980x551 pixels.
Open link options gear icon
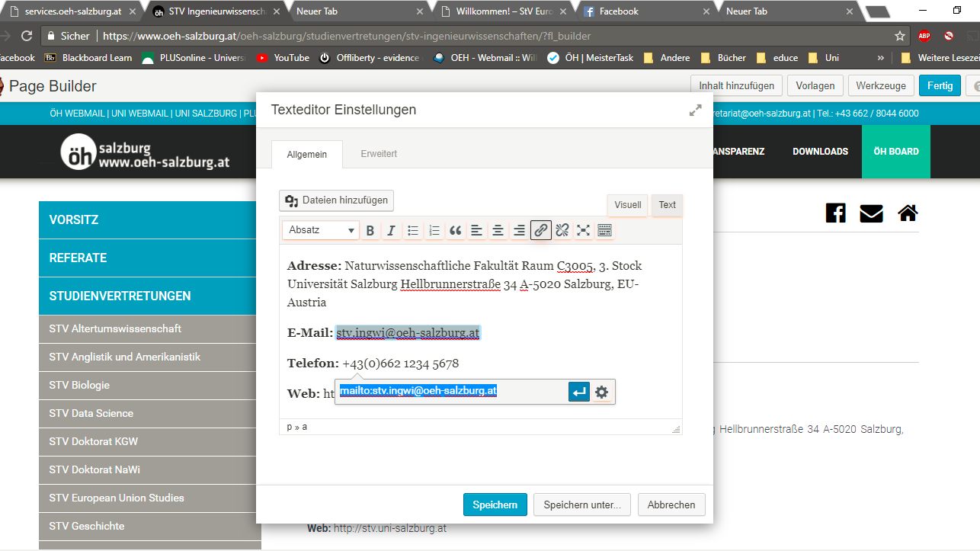click(602, 392)
